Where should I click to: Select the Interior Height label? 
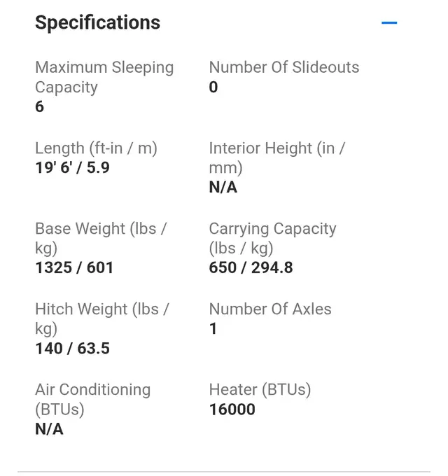pos(277,158)
